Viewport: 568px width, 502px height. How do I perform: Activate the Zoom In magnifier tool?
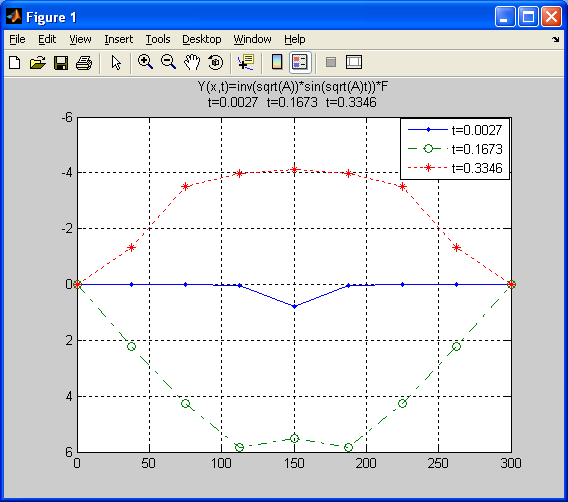tap(145, 62)
